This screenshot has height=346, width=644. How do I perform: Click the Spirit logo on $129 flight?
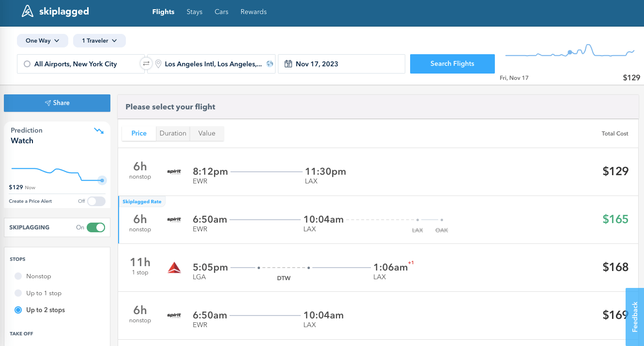[x=174, y=171]
